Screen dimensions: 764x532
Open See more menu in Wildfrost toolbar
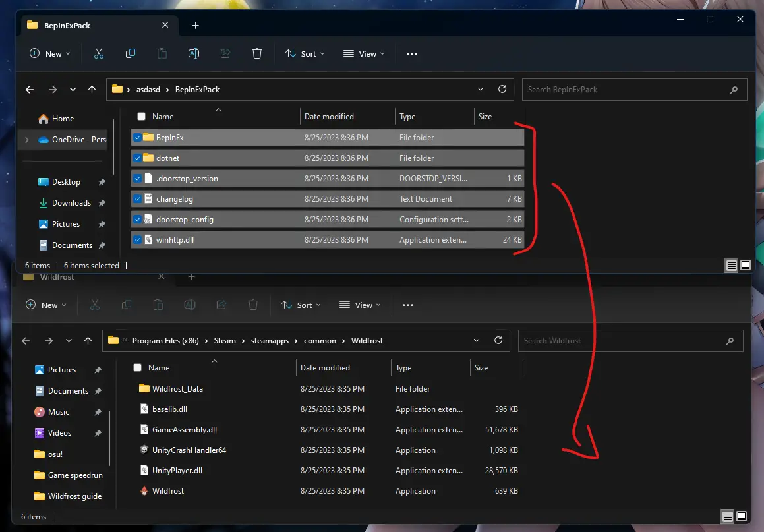(x=408, y=305)
